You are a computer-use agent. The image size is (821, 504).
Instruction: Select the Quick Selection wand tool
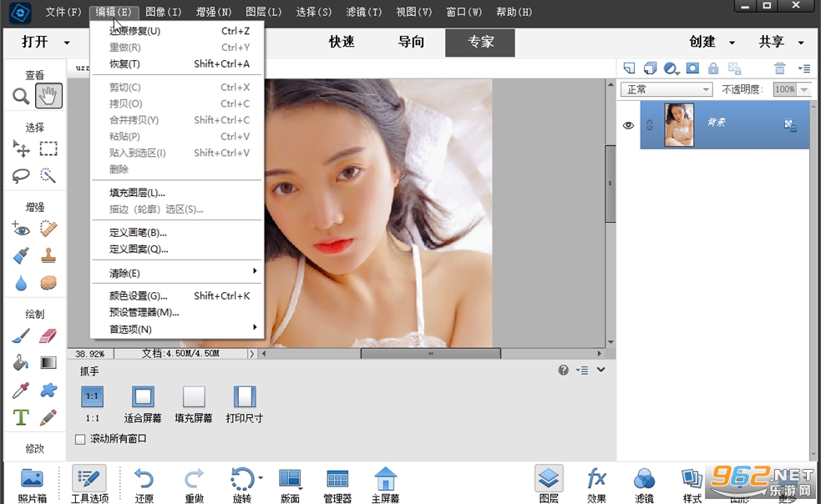[48, 176]
